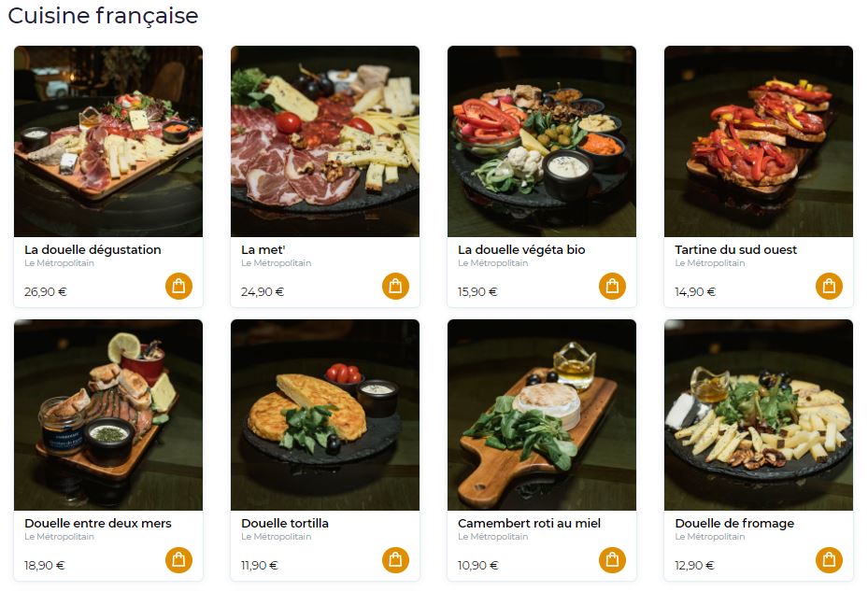The width and height of the screenshot is (868, 591).
Task: Select the Douelle de fromage title
Action: 734,523
